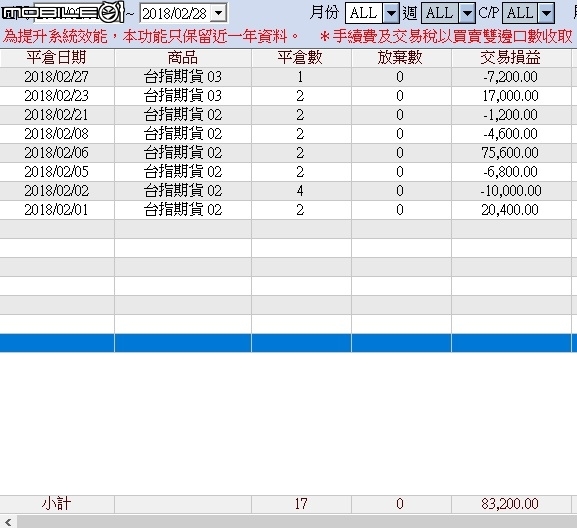Screen dimensions: 577x528
Task: Open the end date 2018/02/28 dropdown arrow
Action: tap(219, 14)
